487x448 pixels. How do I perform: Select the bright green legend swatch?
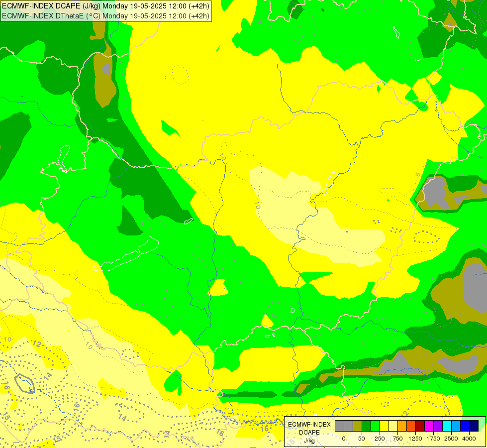click(x=375, y=426)
